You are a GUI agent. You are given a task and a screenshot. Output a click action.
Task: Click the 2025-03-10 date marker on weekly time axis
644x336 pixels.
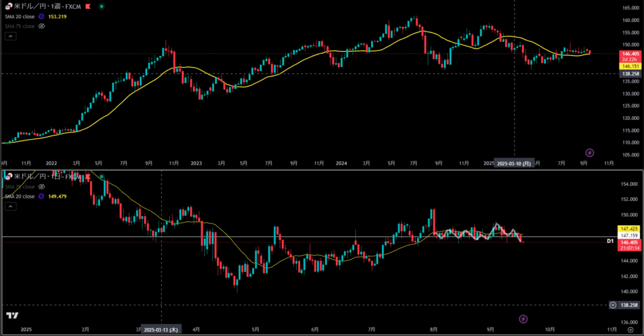(x=514, y=163)
